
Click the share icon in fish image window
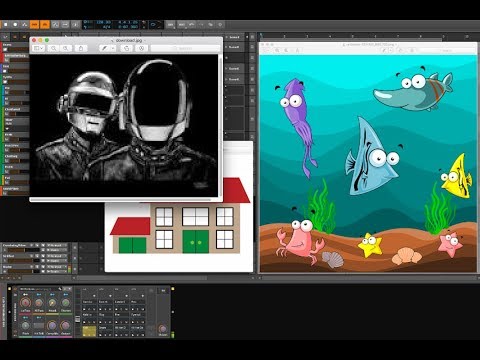[x=298, y=50]
